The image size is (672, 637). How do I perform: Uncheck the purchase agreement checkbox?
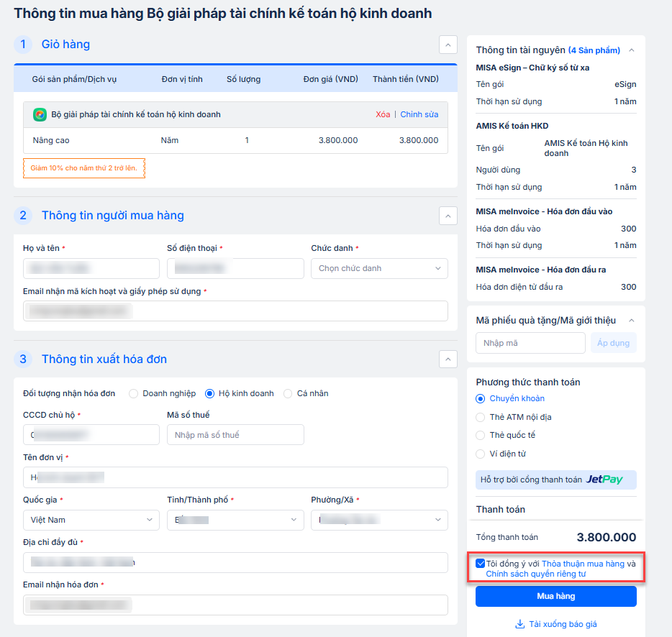coord(481,564)
